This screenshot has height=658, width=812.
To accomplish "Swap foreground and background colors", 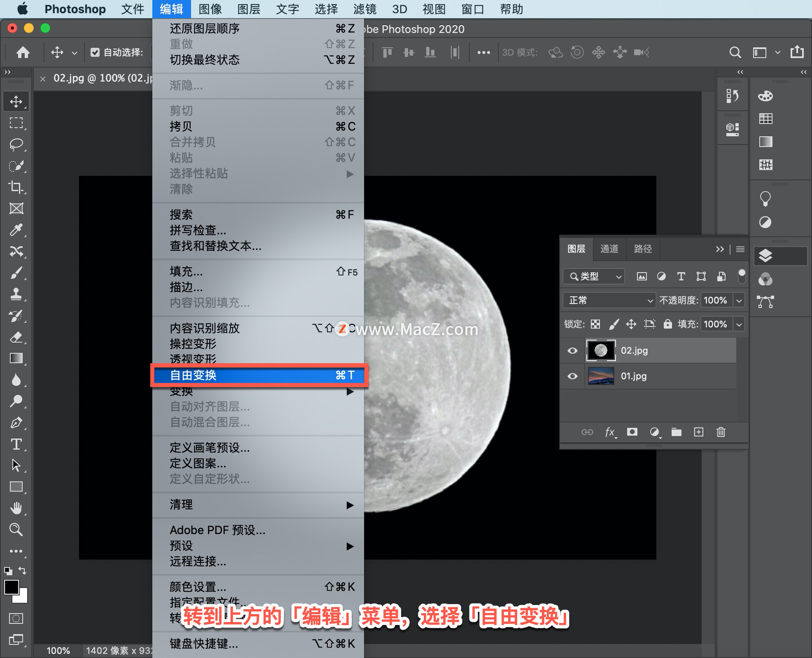I will click(x=23, y=570).
